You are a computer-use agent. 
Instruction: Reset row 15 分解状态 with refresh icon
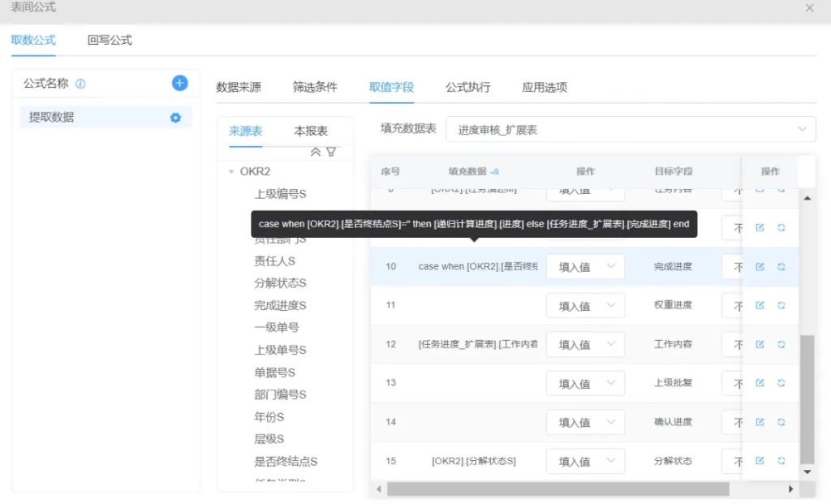[x=781, y=460]
